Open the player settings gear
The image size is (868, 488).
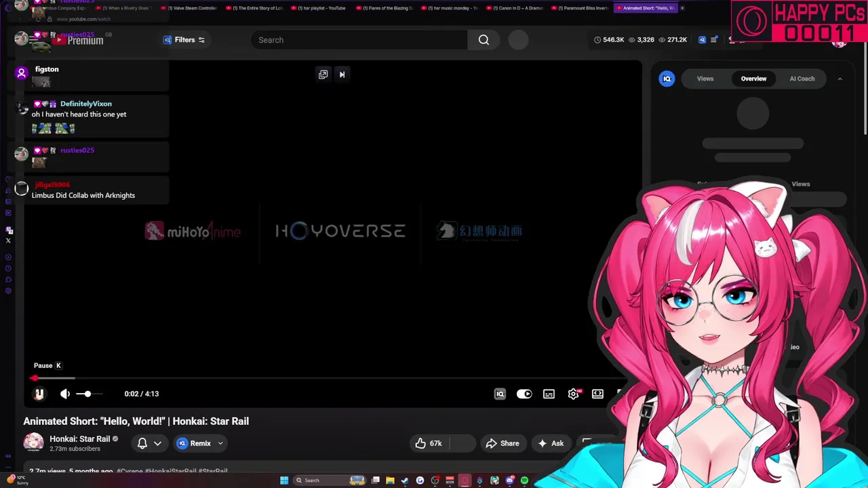pyautogui.click(x=574, y=394)
